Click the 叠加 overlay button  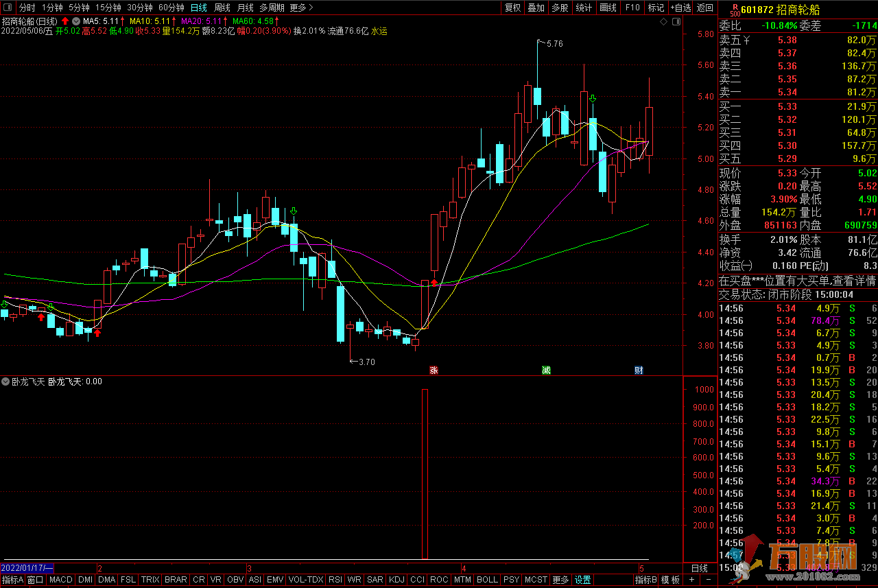536,8
